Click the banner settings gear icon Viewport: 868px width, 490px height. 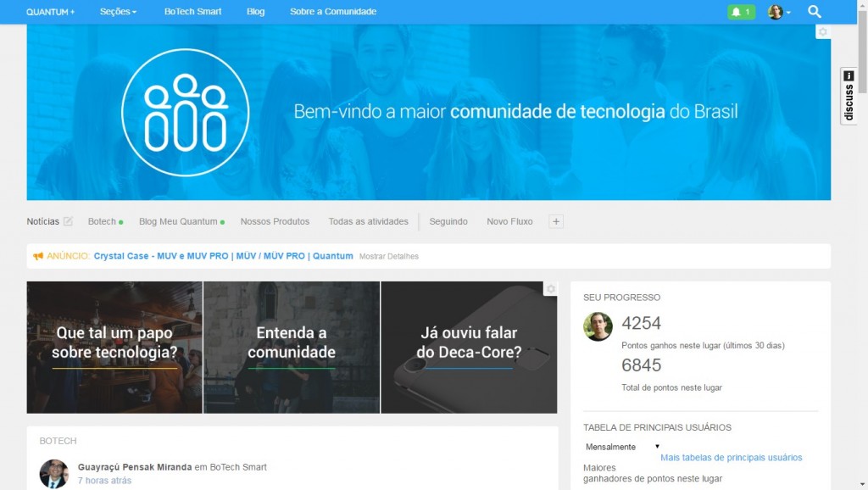[x=822, y=32]
